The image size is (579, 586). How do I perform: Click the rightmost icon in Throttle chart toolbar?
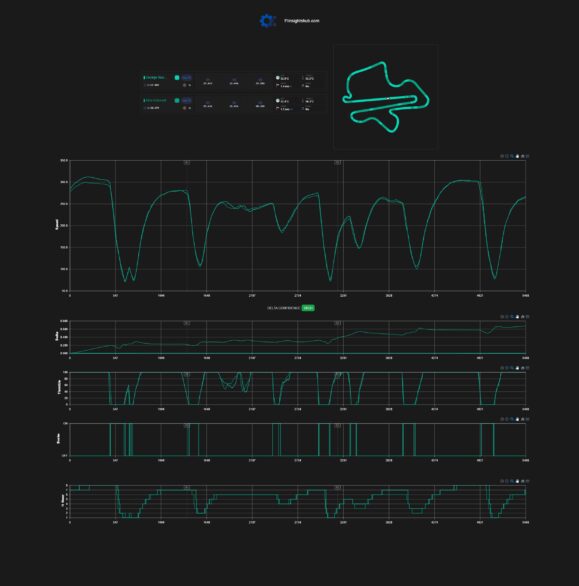[x=527, y=368]
